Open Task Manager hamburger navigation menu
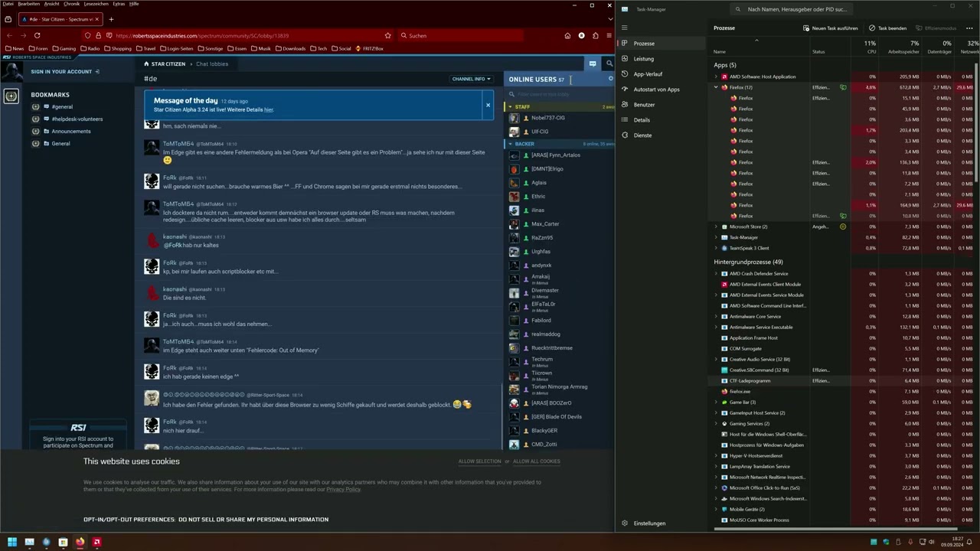The height and width of the screenshot is (551, 980). coord(625,28)
